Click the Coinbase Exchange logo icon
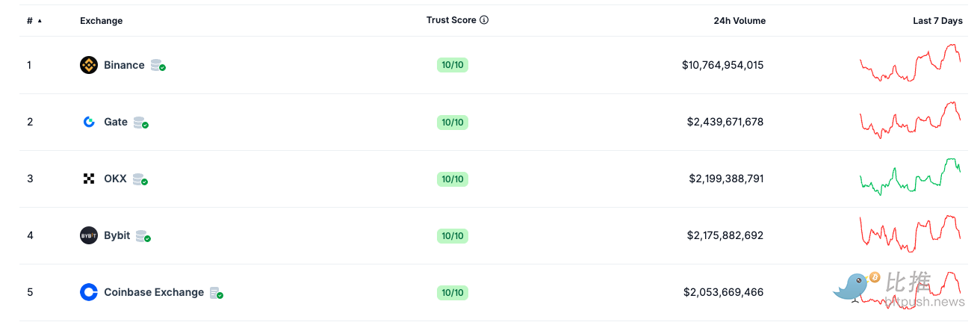This screenshot has height=322, width=980. [89, 292]
